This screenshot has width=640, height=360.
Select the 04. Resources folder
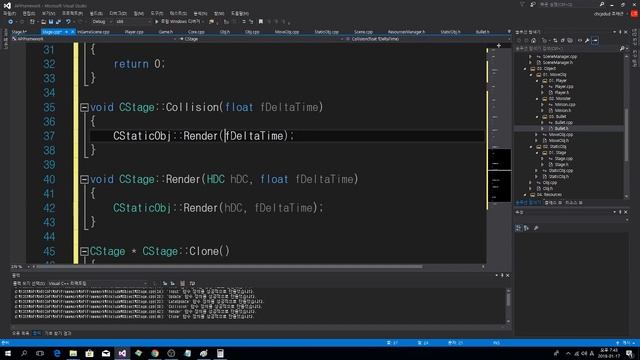(x=549, y=195)
